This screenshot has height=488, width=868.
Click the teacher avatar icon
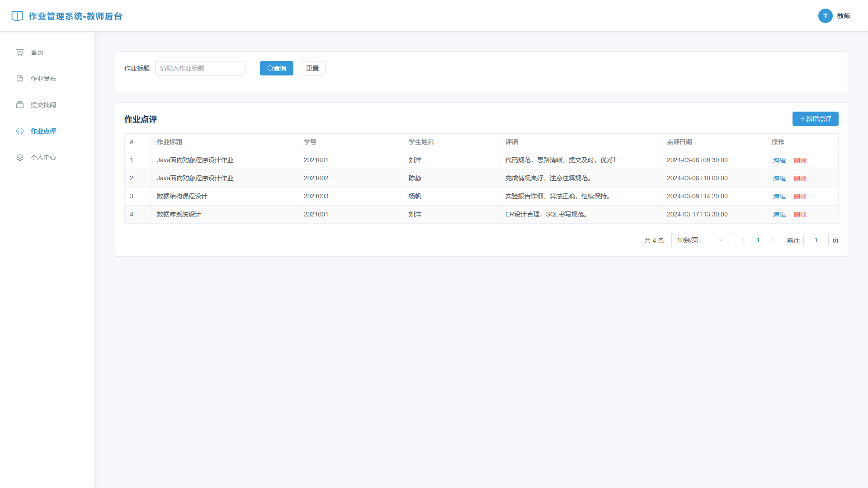(825, 16)
